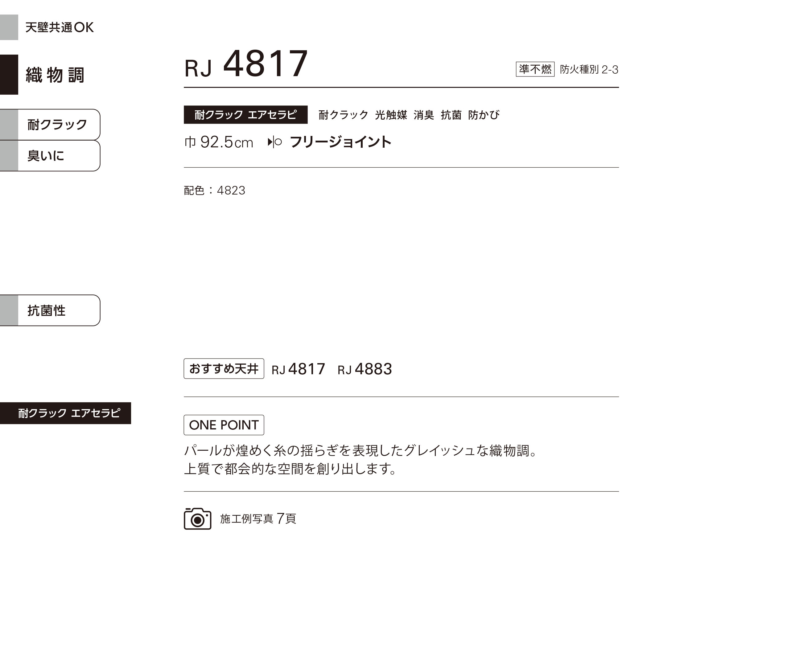
Task: Click the 織物調 category heading
Action: click(x=55, y=75)
